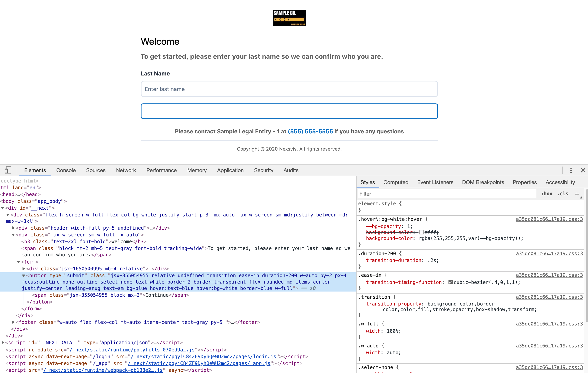The image size is (588, 373).
Task: Click the transition-duration .2s value
Action: point(433,260)
